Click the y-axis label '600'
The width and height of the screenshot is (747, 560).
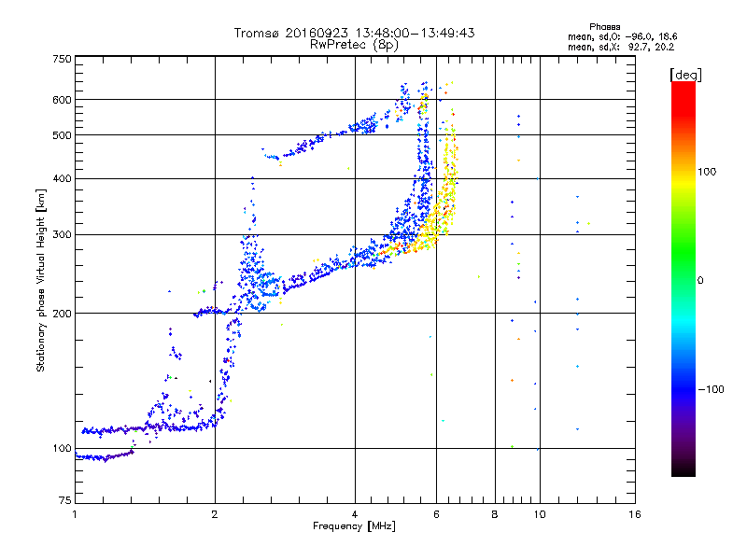(x=62, y=100)
